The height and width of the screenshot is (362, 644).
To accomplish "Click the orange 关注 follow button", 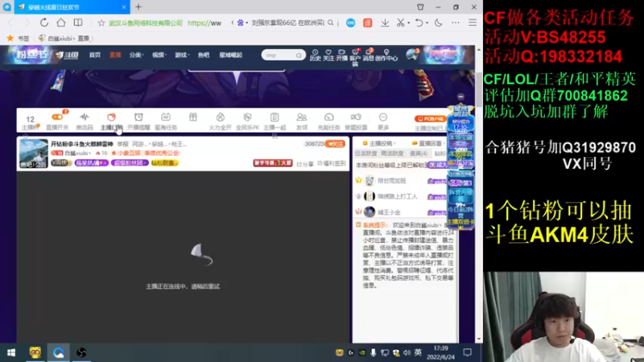I will (x=335, y=144).
